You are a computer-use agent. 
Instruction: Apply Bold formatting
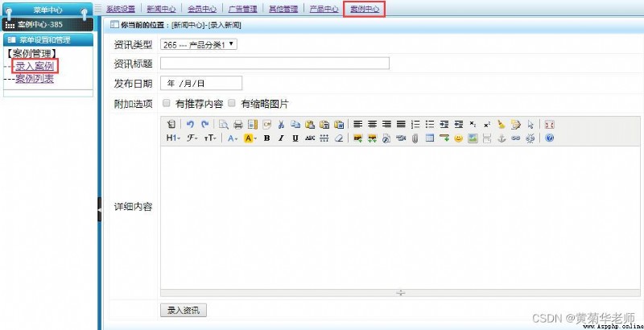(x=266, y=138)
